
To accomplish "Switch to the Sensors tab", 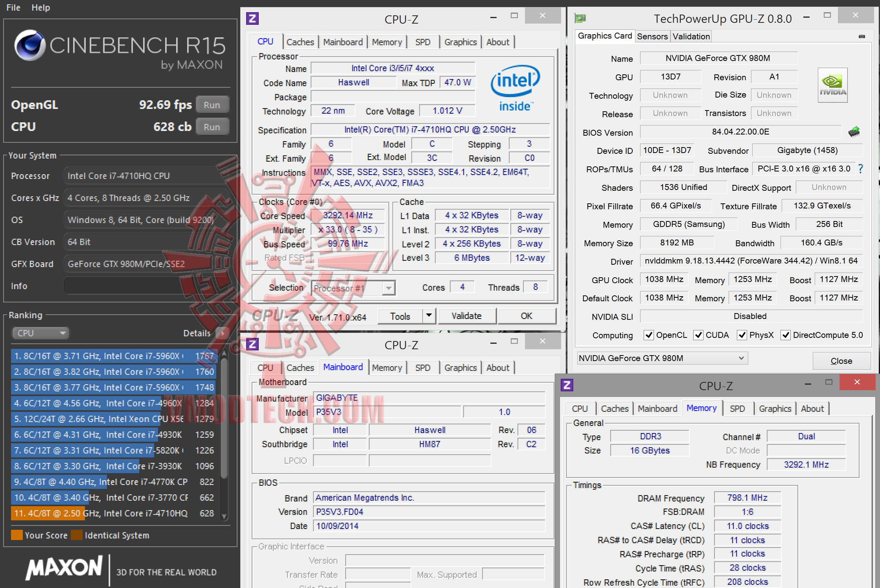I will (x=652, y=37).
